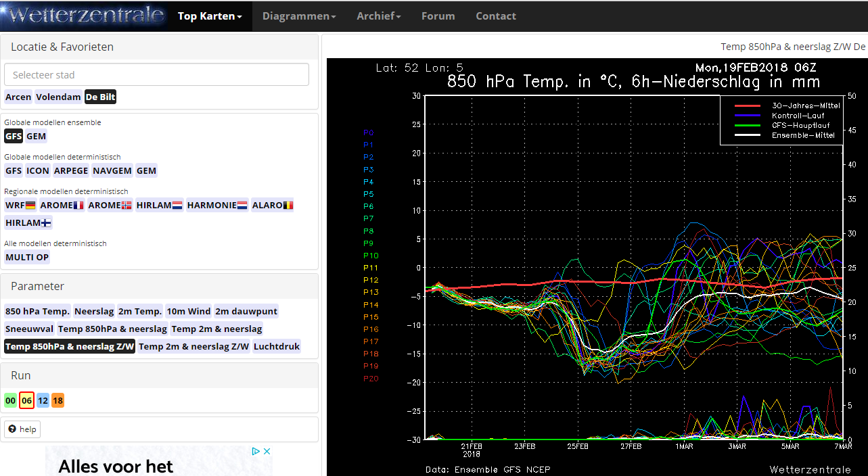Choose WRF model with German flag
This screenshot has height=476, width=868.
(x=20, y=205)
